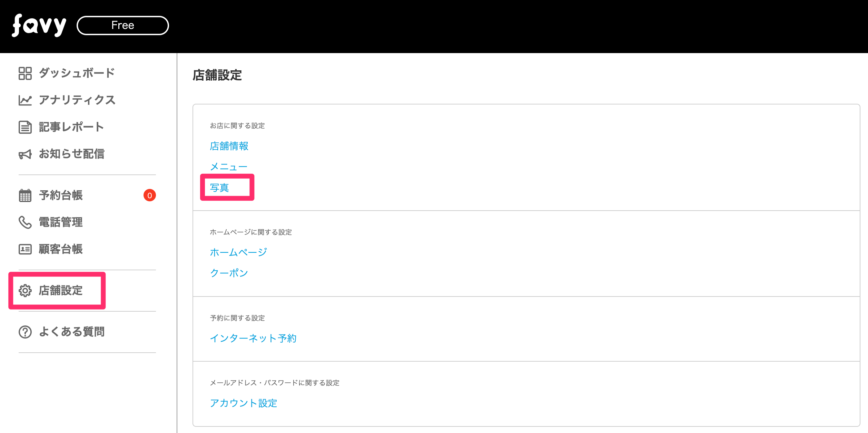This screenshot has height=433, width=868.
Task: Click the reservation calendar icon
Action: [25, 195]
